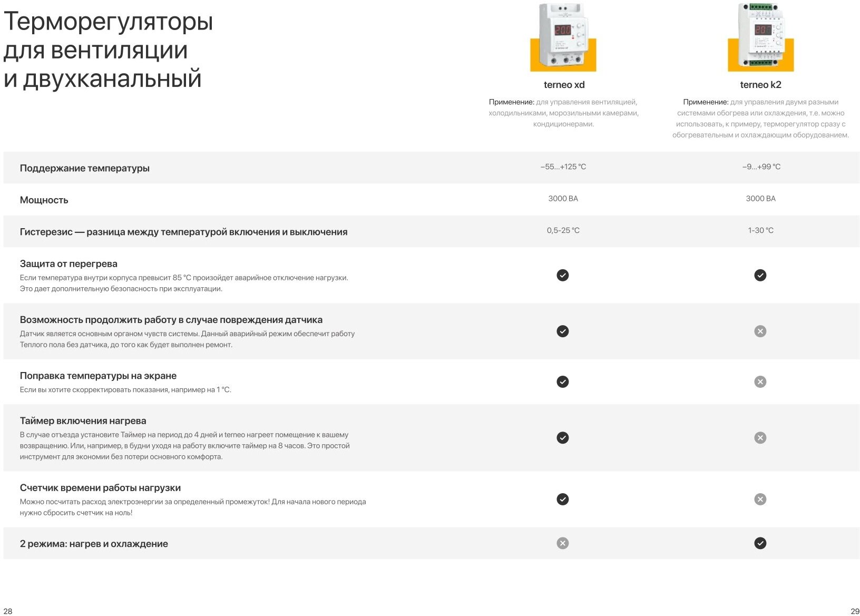Click the Поддержание температуры row label

tap(84, 168)
